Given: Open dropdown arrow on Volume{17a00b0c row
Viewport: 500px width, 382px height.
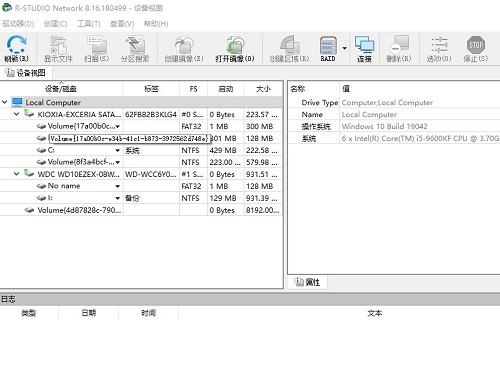Looking at the screenshot, I should [x=118, y=126].
